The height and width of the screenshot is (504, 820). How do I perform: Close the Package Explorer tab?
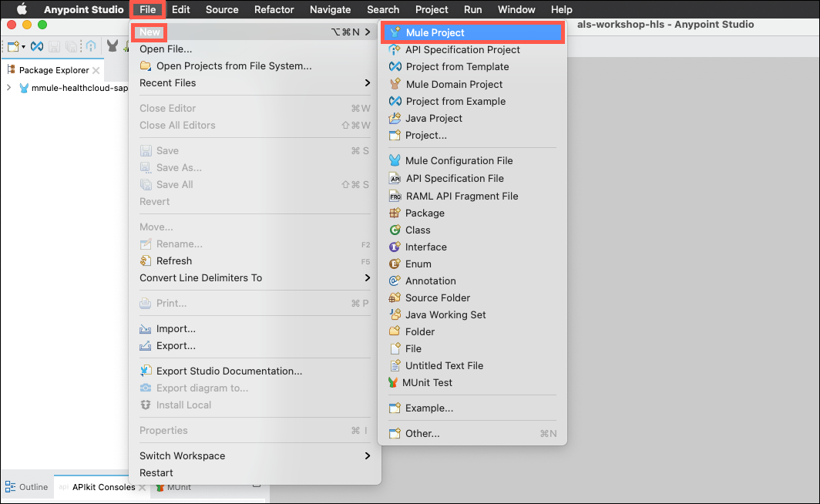[x=96, y=70]
